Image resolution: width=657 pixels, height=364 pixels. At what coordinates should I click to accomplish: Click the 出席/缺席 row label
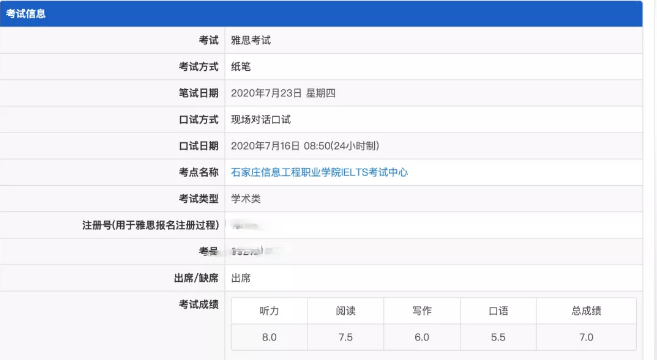[x=196, y=278]
